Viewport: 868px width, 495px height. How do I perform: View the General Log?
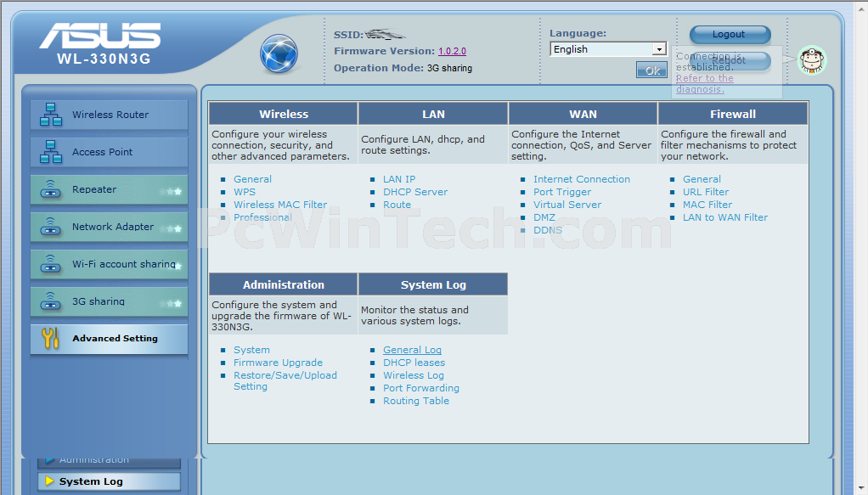point(413,350)
